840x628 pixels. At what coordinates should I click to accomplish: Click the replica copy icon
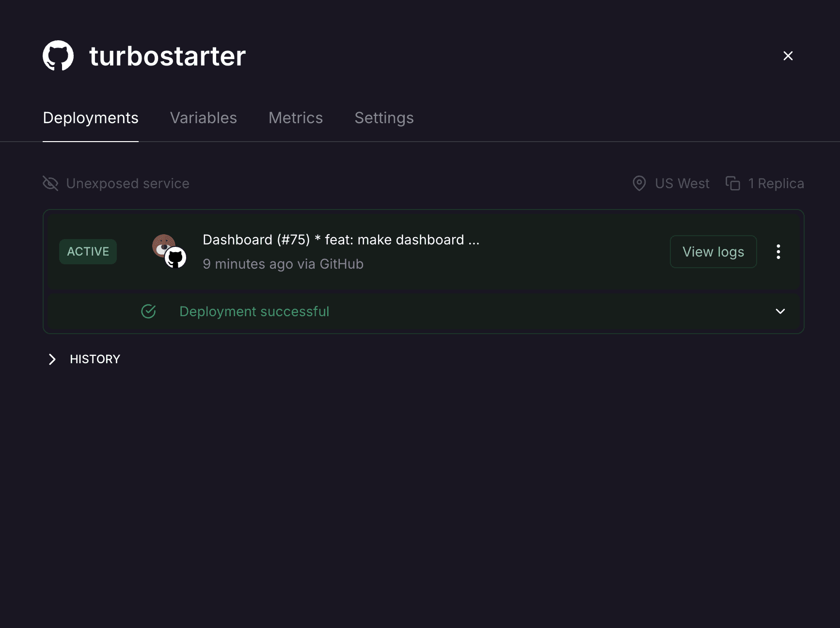click(x=732, y=183)
